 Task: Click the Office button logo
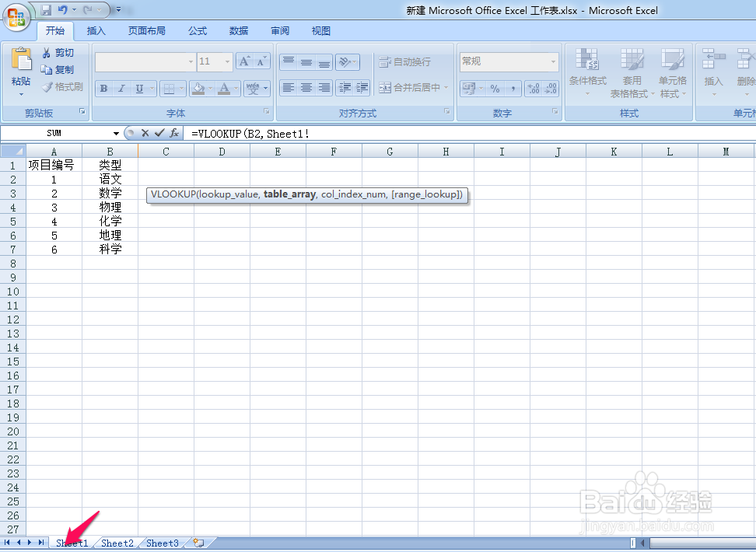16,18
